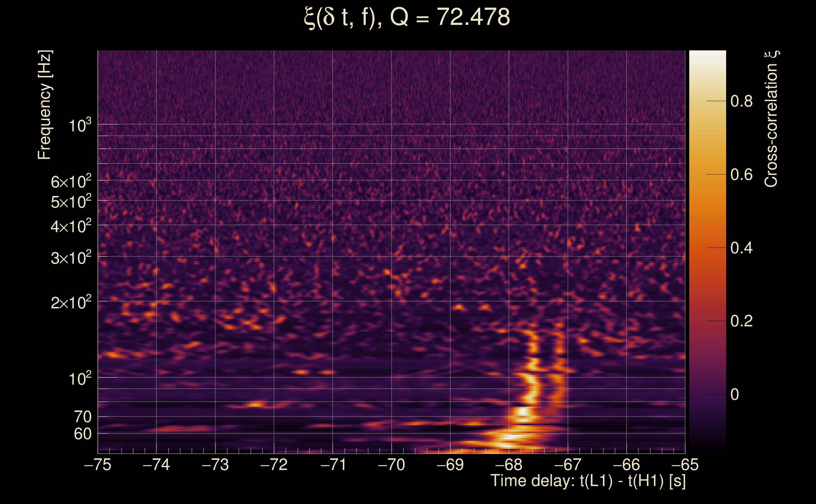The width and height of the screenshot is (816, 504).
Task: Click the x-axis tick label −65
Action: [x=685, y=465]
